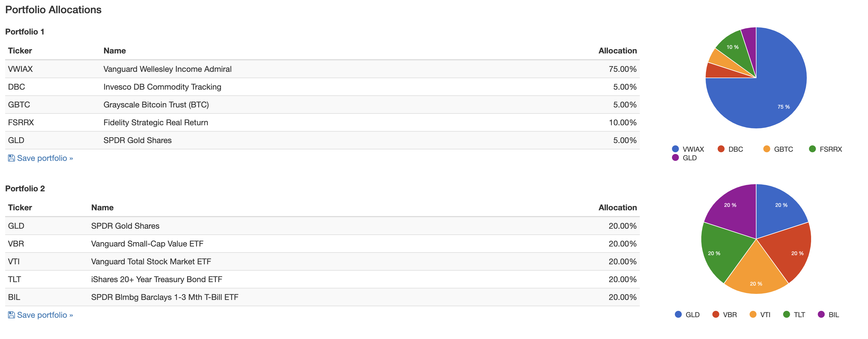868x339 pixels.
Task: Click the VWIAX blue legend dot
Action: tap(675, 149)
